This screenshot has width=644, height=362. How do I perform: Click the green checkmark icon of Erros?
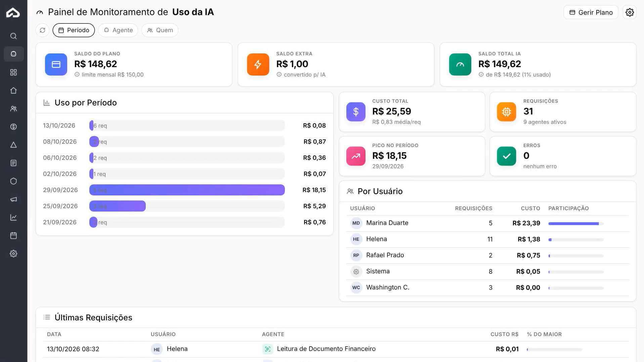coord(507,156)
